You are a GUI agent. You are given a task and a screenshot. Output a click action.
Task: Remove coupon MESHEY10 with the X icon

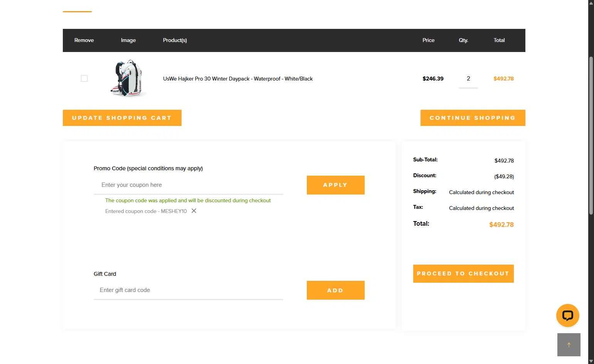tap(194, 211)
